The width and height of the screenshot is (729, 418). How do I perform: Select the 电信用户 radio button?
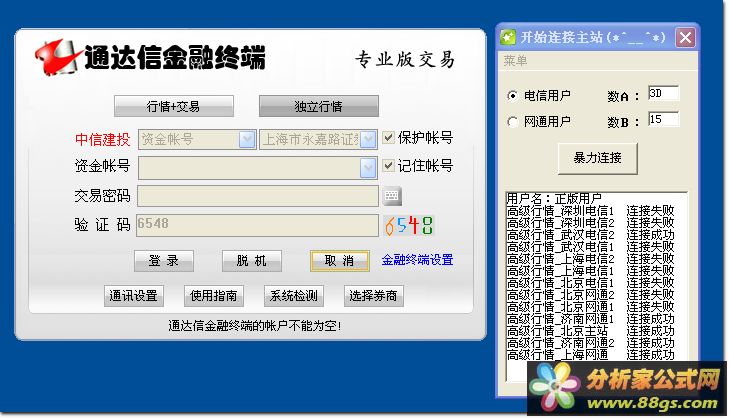pos(512,95)
